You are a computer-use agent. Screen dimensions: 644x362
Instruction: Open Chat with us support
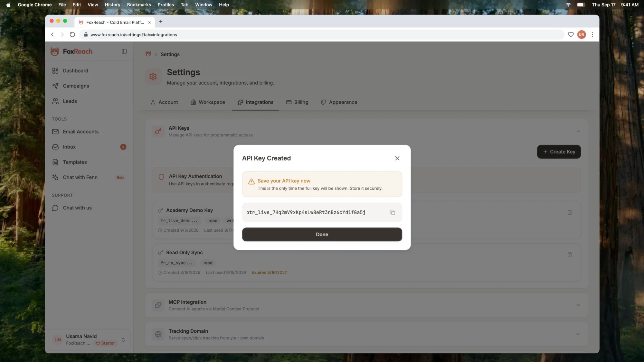pos(89,208)
